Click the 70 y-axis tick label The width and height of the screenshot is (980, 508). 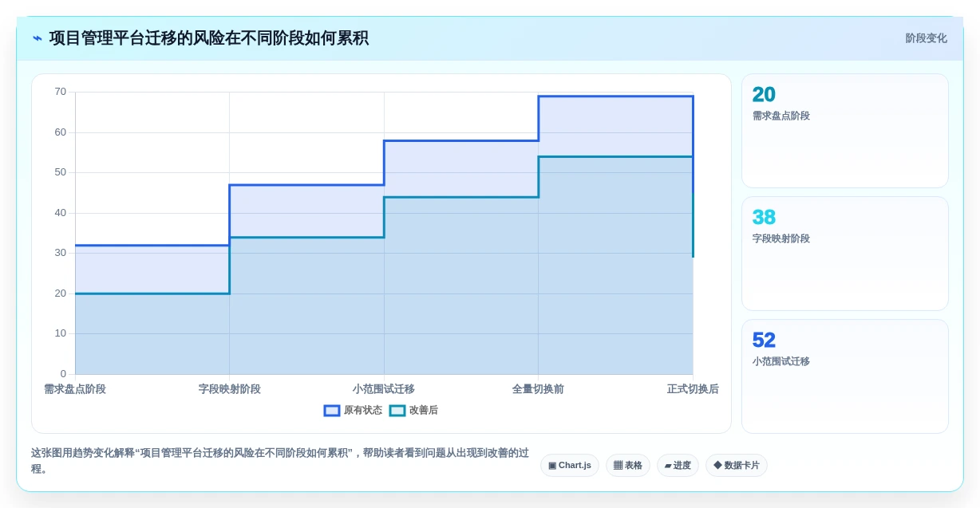61,92
